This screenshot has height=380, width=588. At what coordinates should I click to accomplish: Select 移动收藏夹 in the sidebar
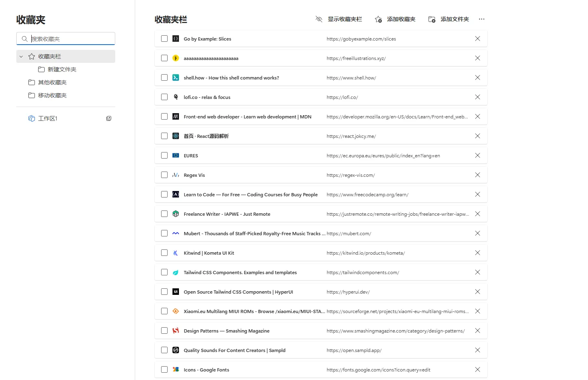(x=52, y=95)
